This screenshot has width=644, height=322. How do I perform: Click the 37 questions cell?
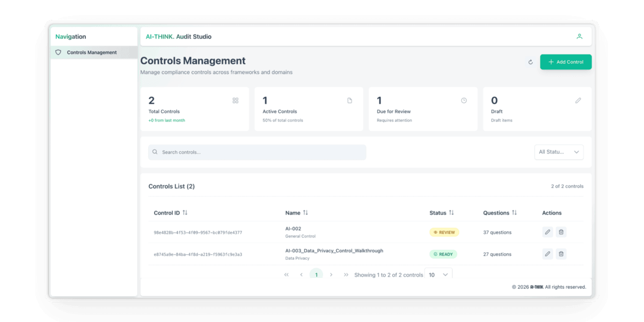point(497,232)
